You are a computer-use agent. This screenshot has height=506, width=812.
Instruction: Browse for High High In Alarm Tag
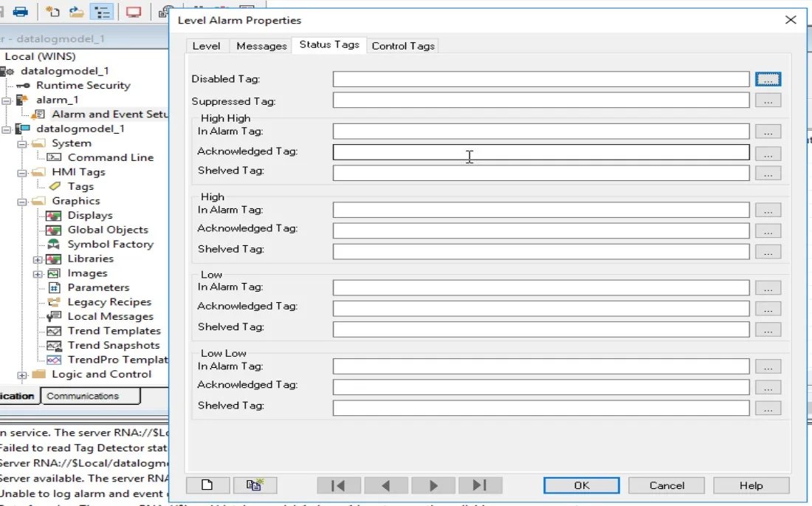(x=768, y=131)
